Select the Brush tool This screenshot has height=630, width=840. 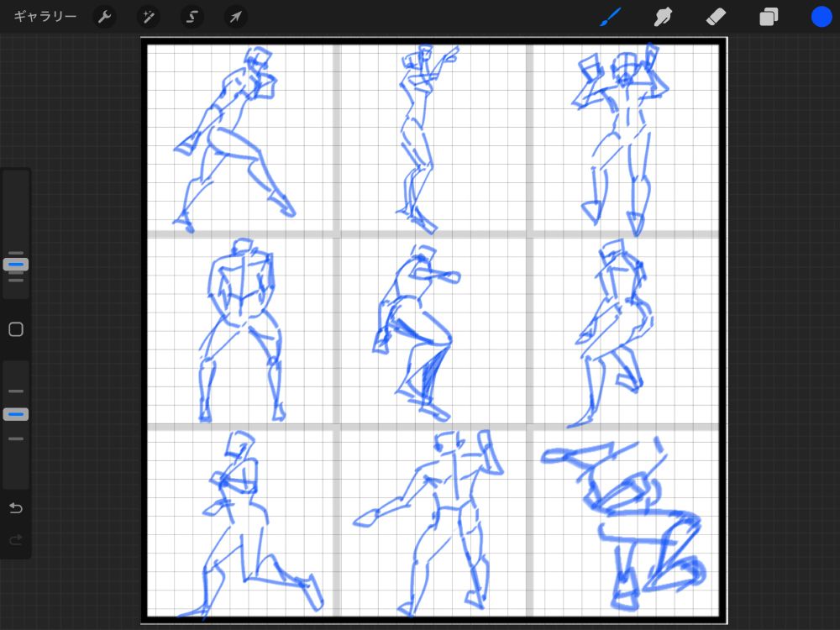pyautogui.click(x=610, y=17)
